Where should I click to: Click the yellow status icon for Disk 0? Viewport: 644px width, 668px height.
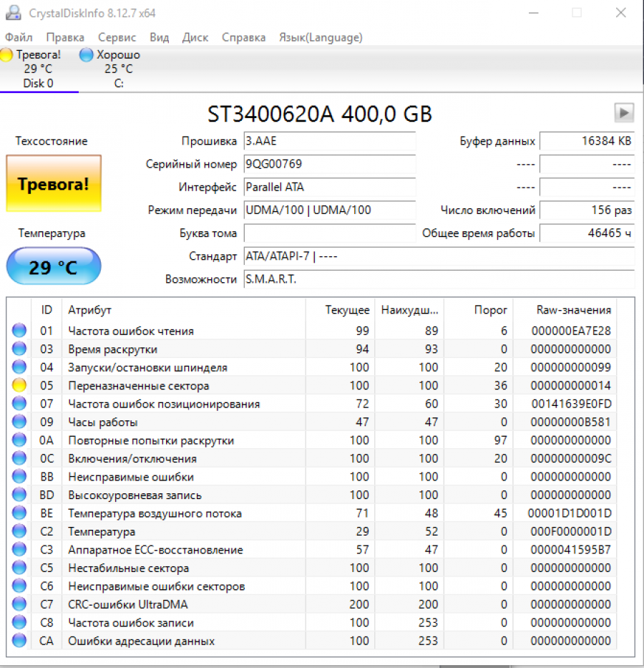pyautogui.click(x=7, y=55)
